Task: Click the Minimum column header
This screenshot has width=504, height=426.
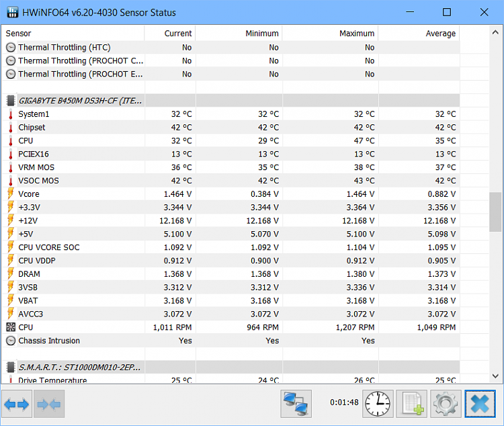Action: (x=239, y=34)
